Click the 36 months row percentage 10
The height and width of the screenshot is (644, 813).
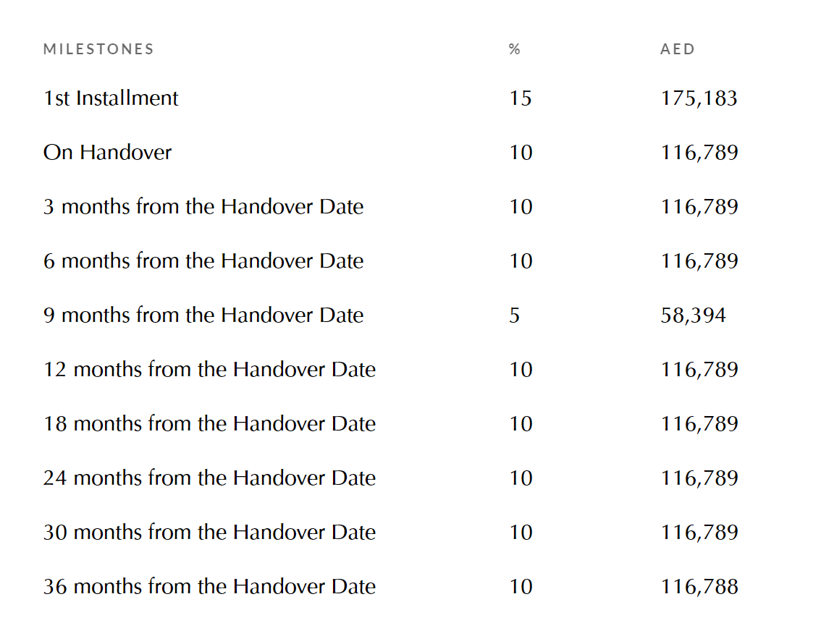coord(521,587)
